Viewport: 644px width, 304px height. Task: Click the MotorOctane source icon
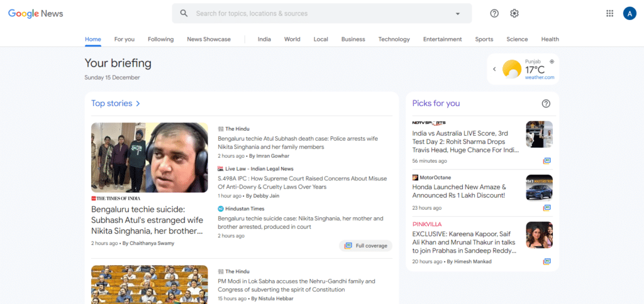415,178
